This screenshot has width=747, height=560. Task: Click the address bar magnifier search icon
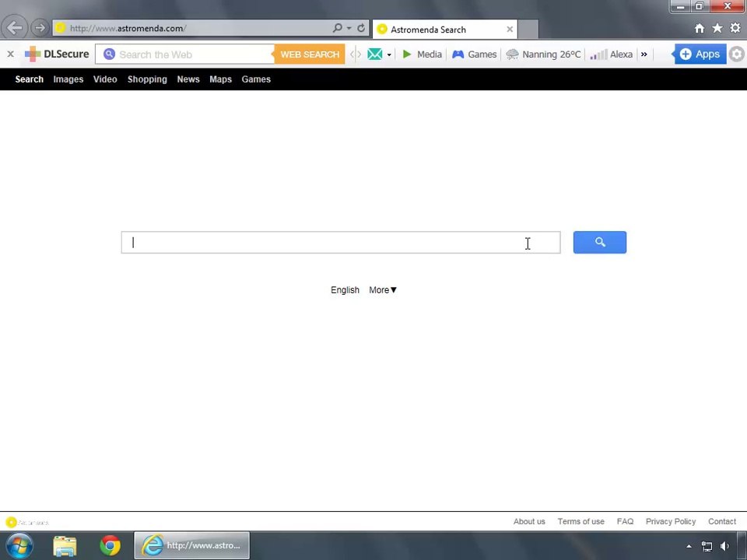coord(337,28)
